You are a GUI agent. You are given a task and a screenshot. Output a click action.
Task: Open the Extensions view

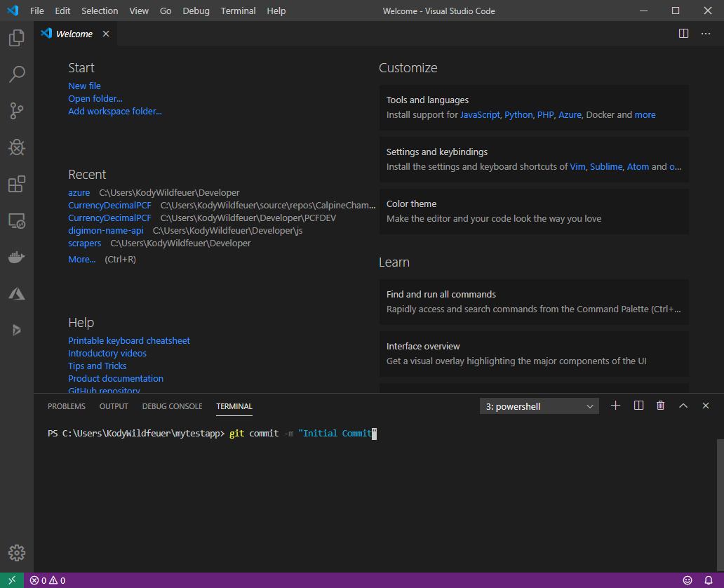click(x=17, y=184)
